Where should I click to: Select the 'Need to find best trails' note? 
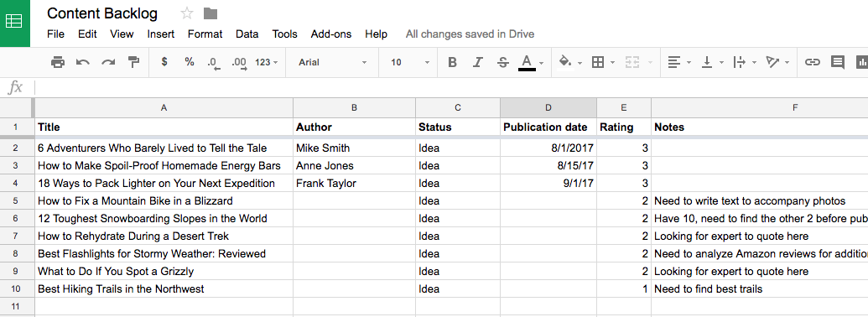pyautogui.click(x=760, y=289)
